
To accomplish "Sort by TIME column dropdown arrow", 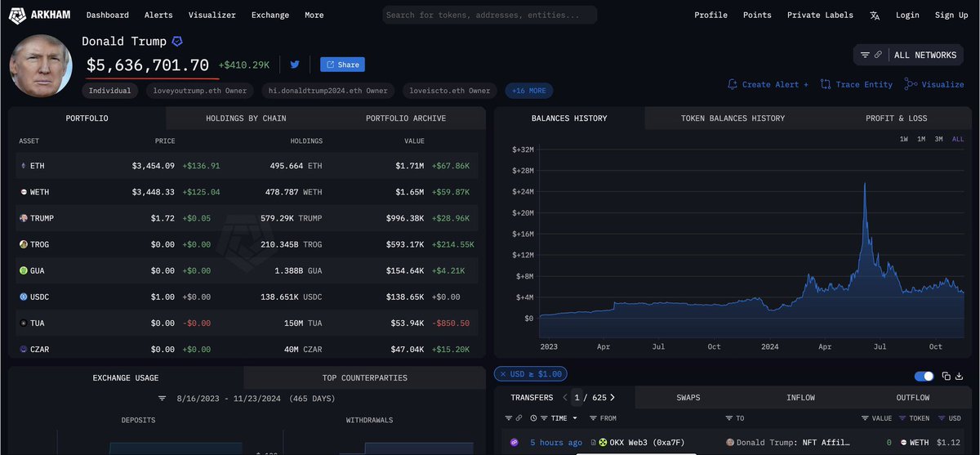I will 574,417.
